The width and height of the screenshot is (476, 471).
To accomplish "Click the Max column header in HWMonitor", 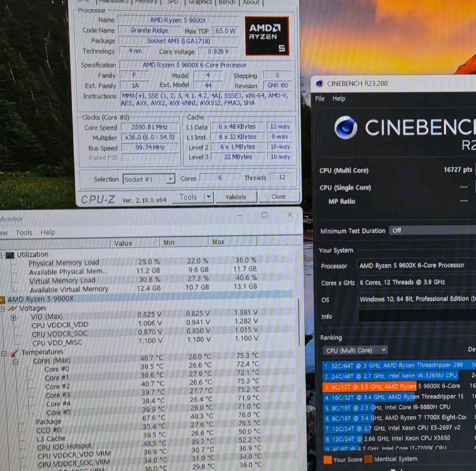I will click(232, 242).
